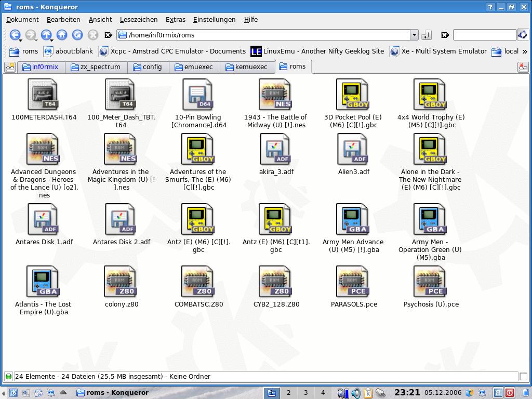Select the Antares Disk 1.adf file
The image size is (532, 399).
click(43, 219)
